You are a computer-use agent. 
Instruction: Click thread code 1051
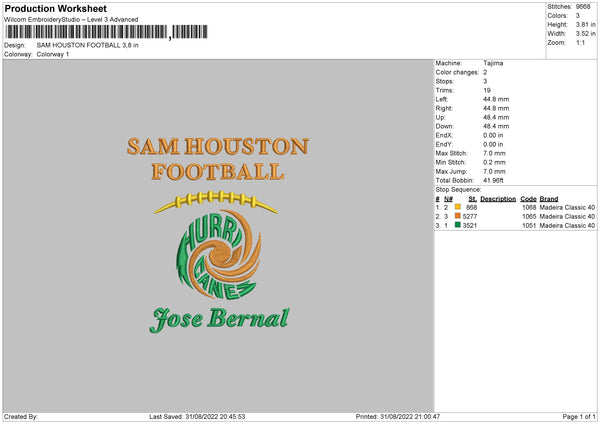pos(529,226)
